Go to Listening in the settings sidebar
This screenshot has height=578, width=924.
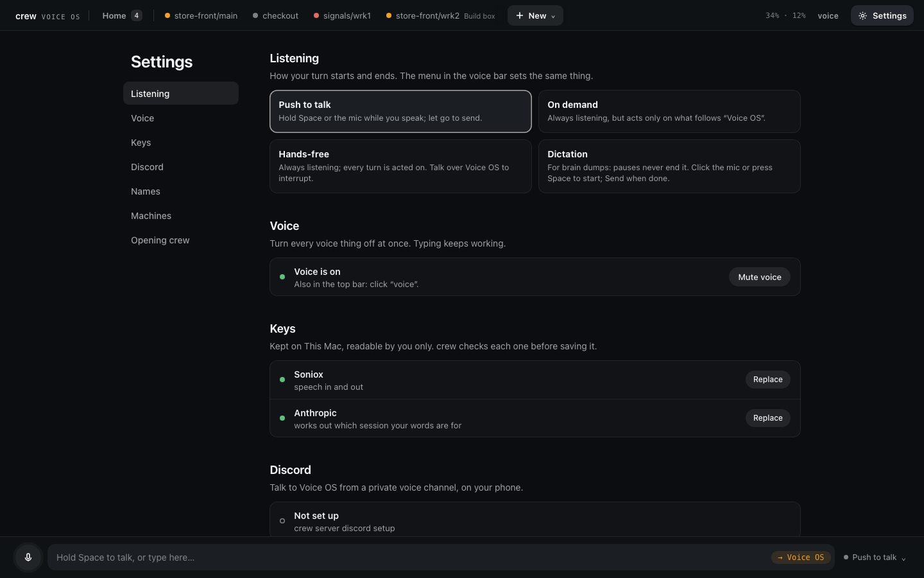coord(181,93)
